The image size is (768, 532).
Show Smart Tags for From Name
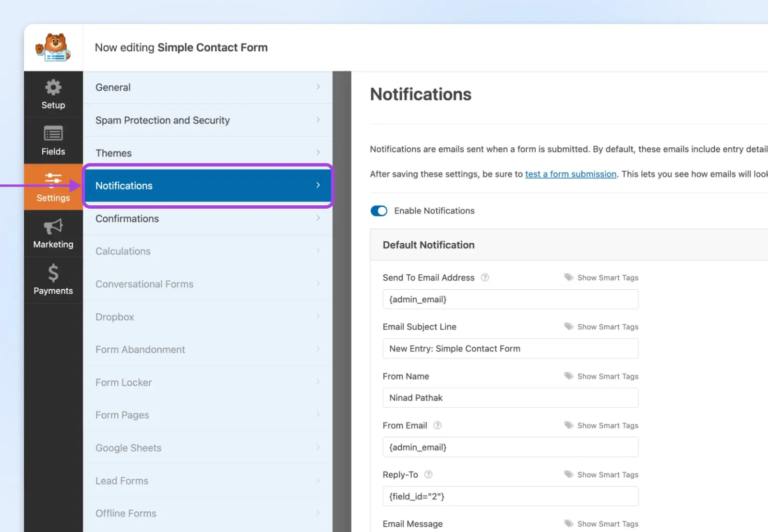(601, 377)
